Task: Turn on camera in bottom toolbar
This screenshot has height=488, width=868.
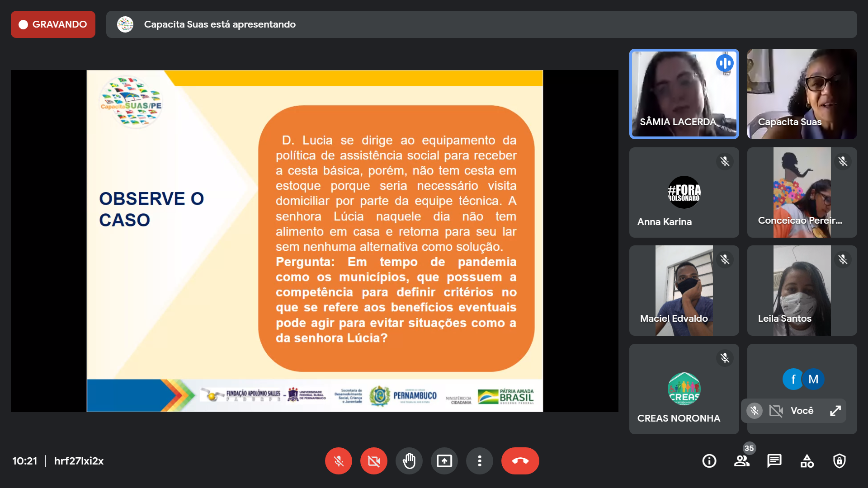Action: pyautogui.click(x=373, y=461)
